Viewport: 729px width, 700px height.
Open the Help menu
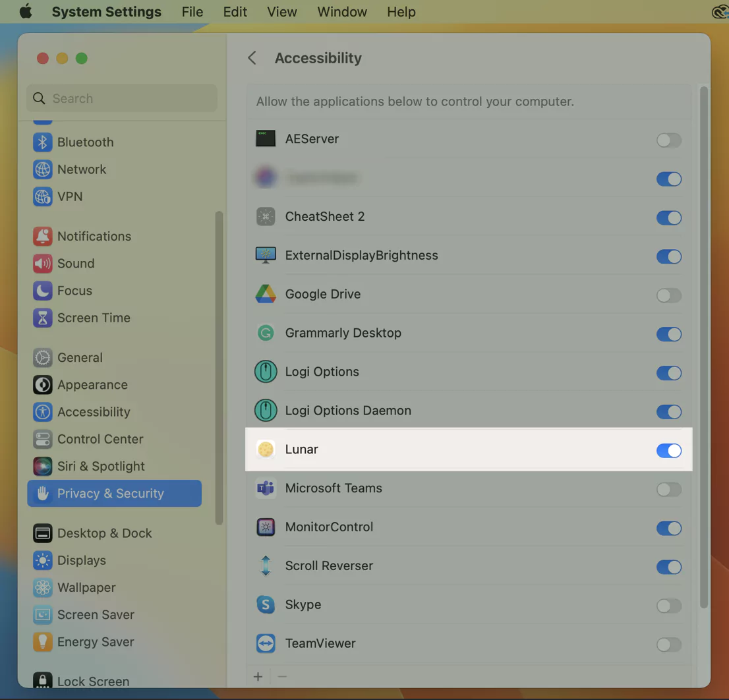pyautogui.click(x=401, y=12)
